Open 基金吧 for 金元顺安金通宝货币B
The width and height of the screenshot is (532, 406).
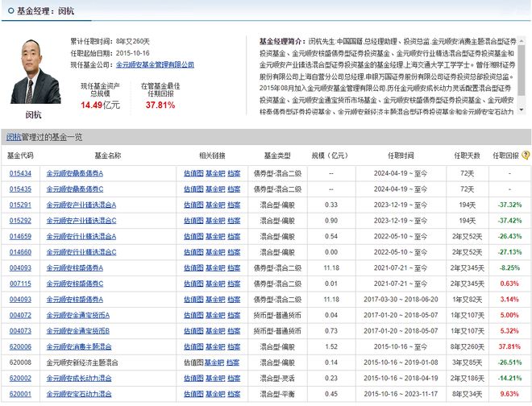tap(214, 331)
